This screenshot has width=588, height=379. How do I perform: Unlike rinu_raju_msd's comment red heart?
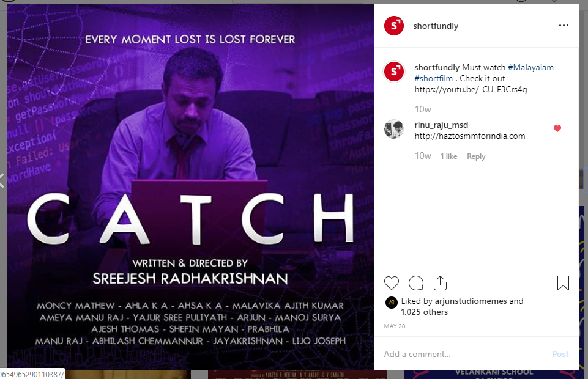(557, 129)
